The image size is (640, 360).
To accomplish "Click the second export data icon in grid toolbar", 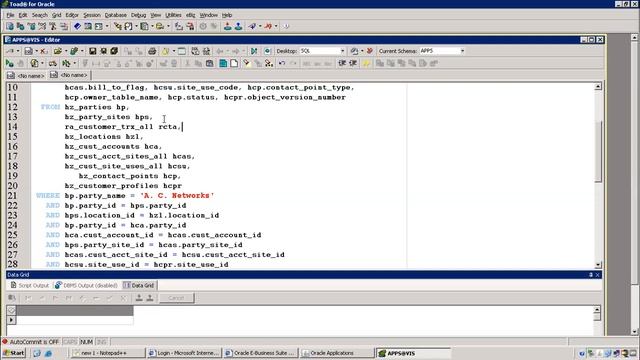I will pyautogui.click(x=150, y=298).
